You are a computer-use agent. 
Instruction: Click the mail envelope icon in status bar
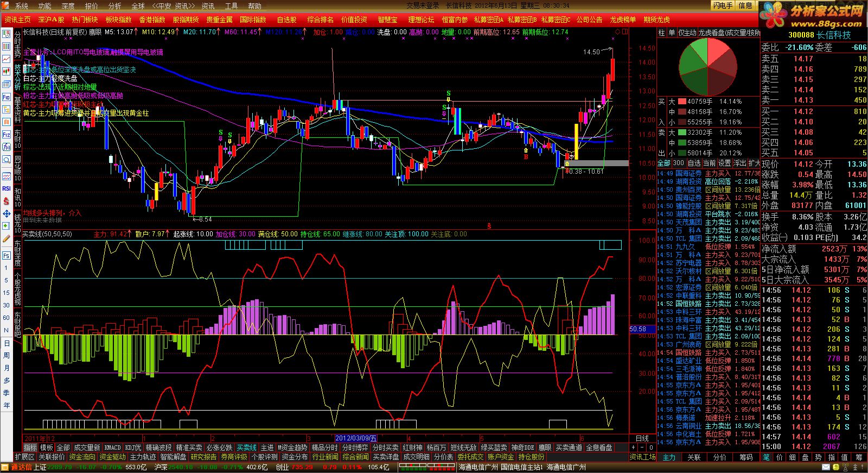[826, 467]
